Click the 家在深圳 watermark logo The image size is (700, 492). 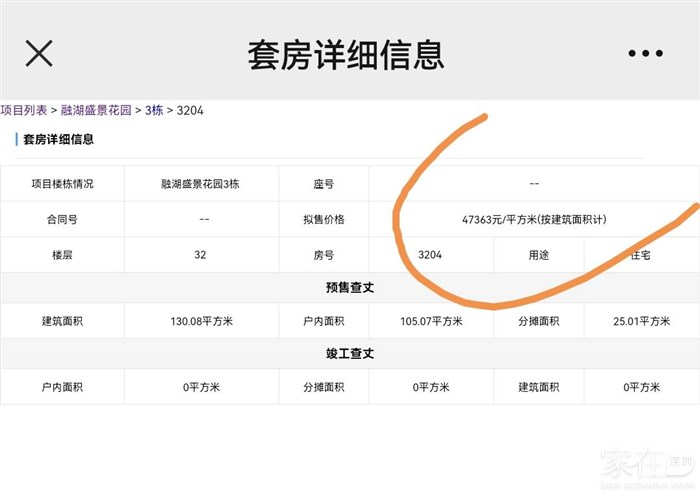pyautogui.click(x=645, y=465)
